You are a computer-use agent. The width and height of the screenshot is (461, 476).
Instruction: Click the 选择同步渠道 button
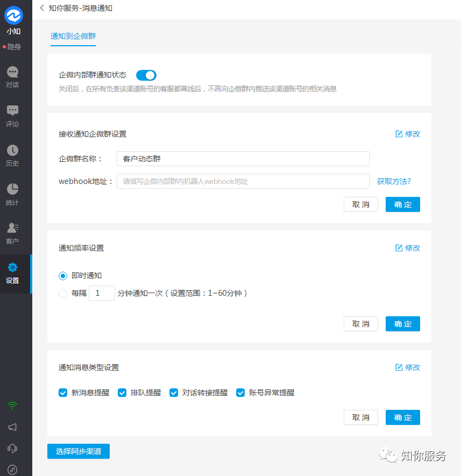(x=78, y=451)
